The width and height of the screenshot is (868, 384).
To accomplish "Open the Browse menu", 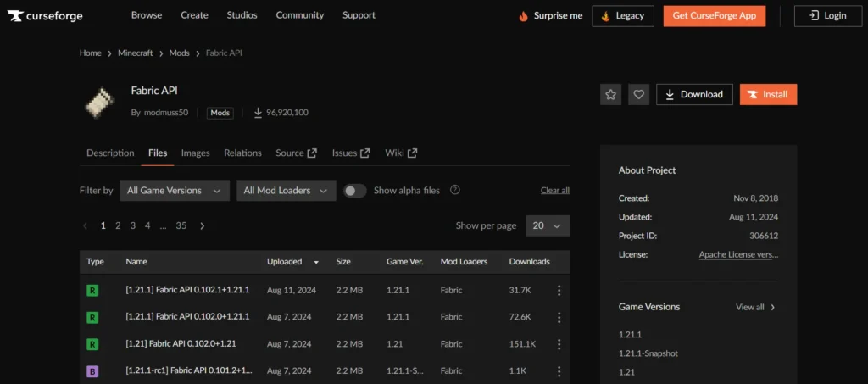I will tap(147, 15).
